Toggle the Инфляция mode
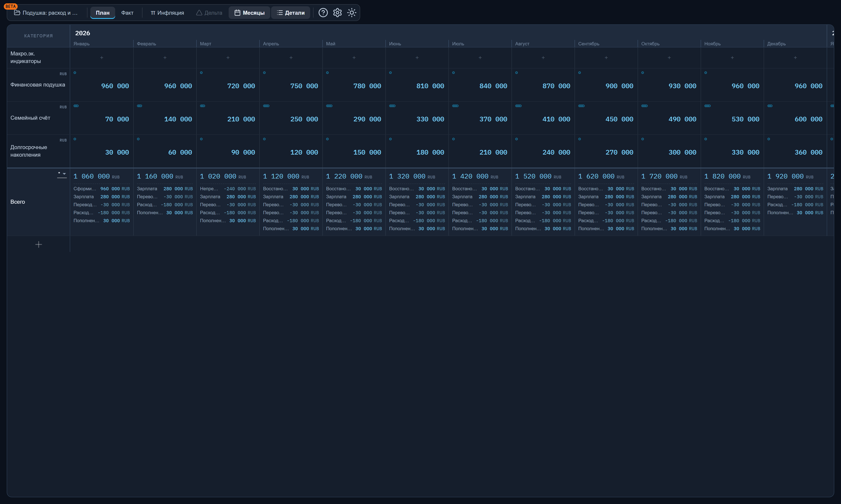The width and height of the screenshot is (841, 504). tap(167, 13)
